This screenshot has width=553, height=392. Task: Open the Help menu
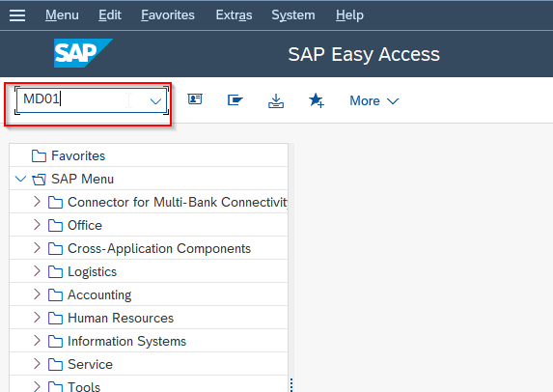pyautogui.click(x=349, y=15)
